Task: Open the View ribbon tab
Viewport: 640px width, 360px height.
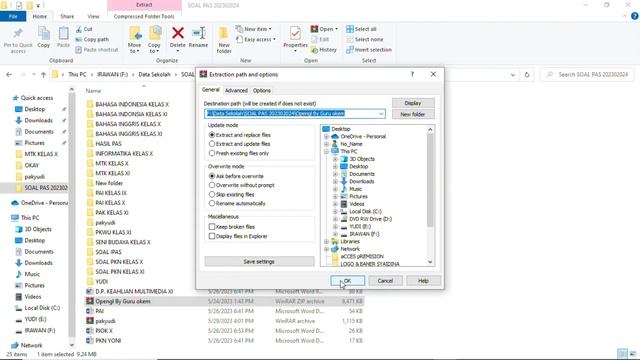Action: point(93,16)
